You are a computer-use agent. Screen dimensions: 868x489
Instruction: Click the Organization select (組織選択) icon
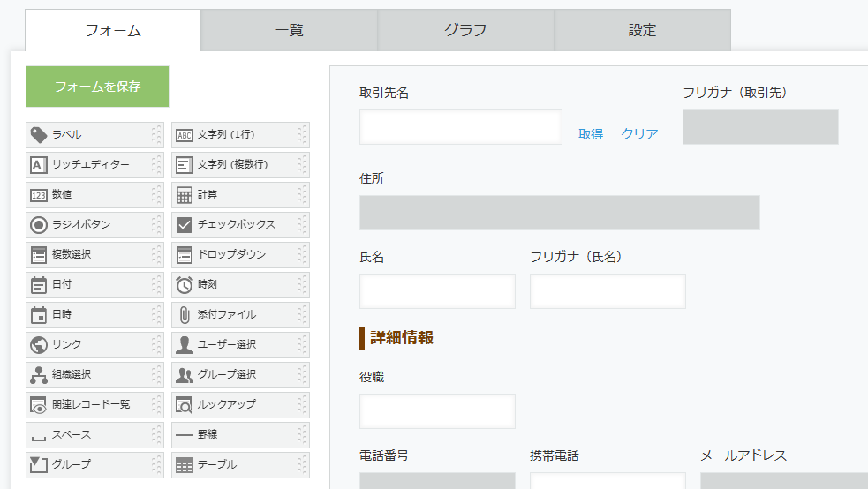[x=39, y=375]
